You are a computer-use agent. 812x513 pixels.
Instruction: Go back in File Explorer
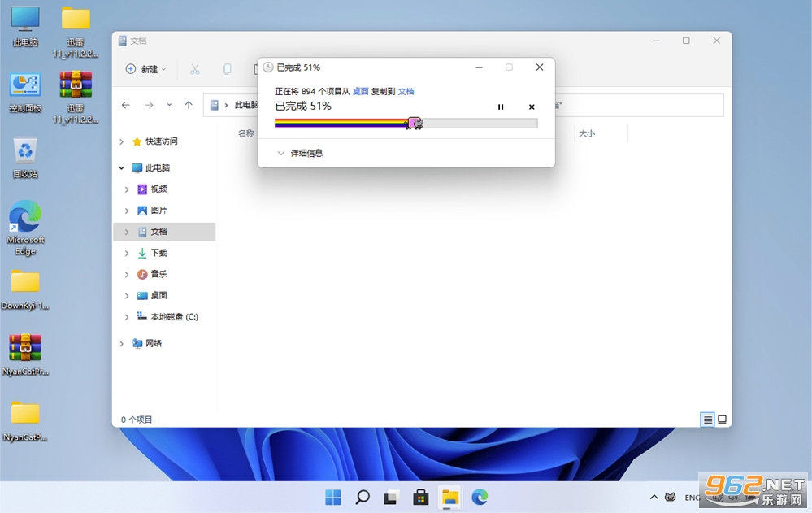[126, 105]
